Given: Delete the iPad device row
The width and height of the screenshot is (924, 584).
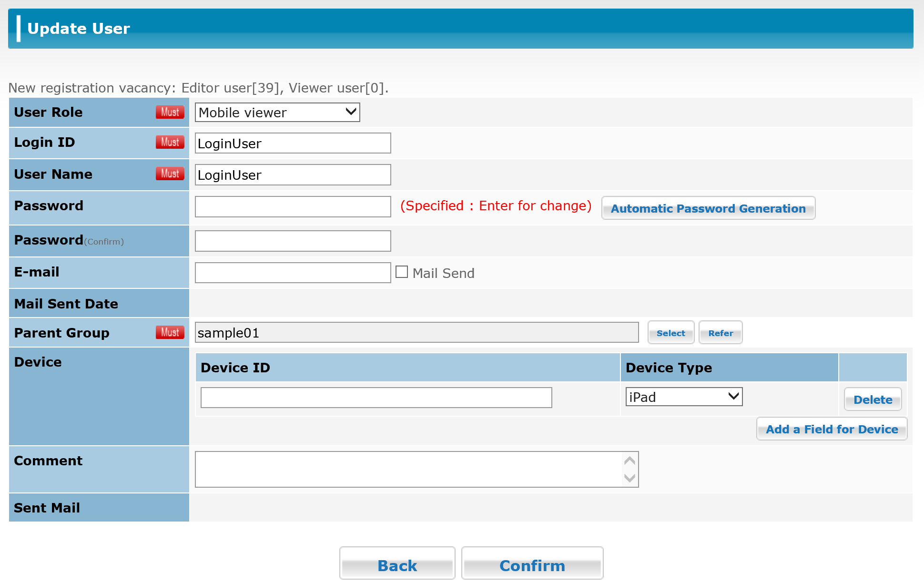Looking at the screenshot, I should point(873,399).
